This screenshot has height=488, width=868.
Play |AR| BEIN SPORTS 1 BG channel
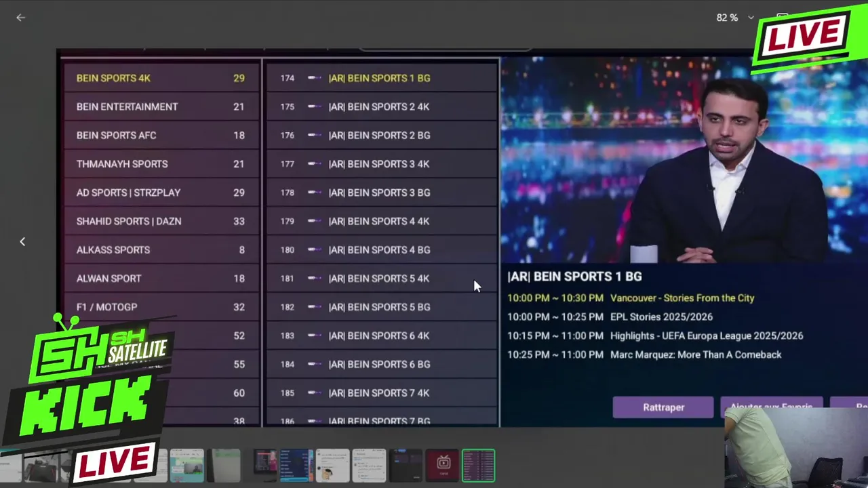tap(382, 78)
